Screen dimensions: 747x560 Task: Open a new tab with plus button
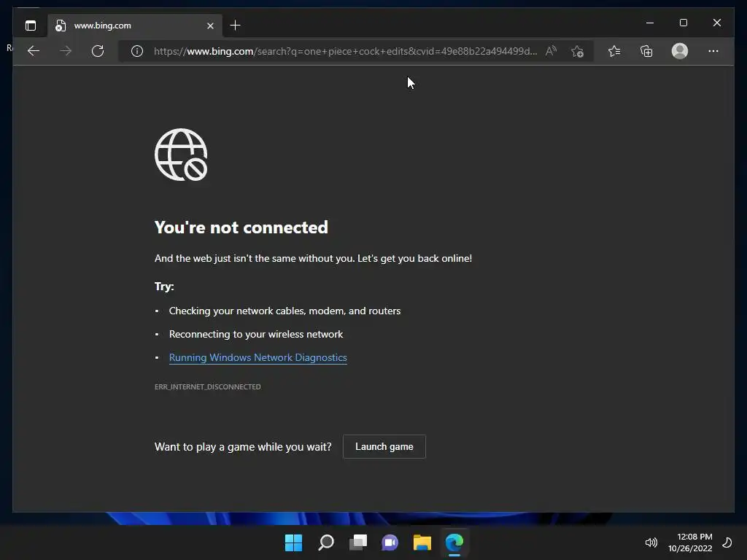coord(235,26)
